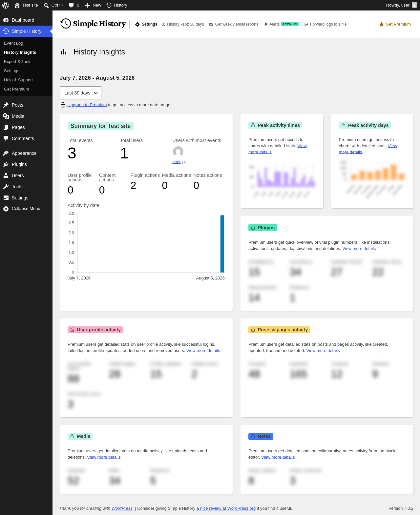Viewport: 420px width, 515px height.
Task: Click the plus icon beside New
Action: tap(87, 5)
